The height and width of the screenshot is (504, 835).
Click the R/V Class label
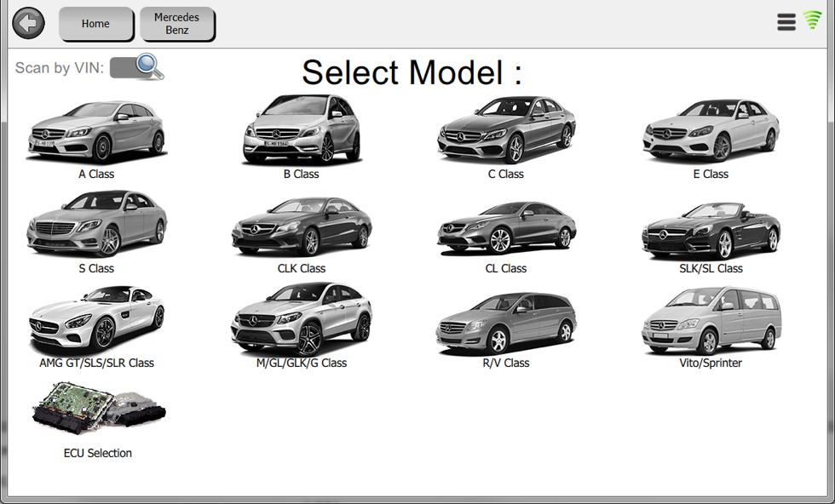tap(506, 363)
